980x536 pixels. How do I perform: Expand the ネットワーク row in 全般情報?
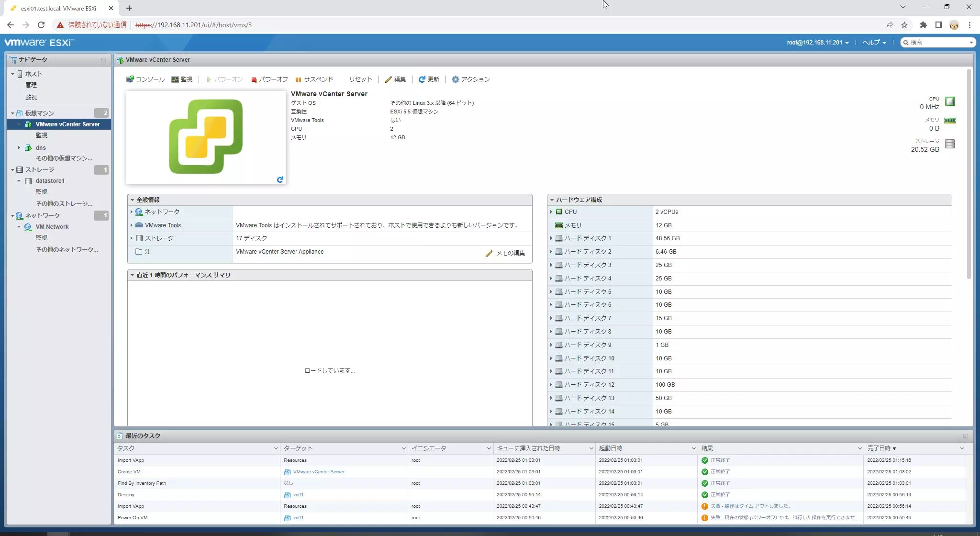(132, 212)
